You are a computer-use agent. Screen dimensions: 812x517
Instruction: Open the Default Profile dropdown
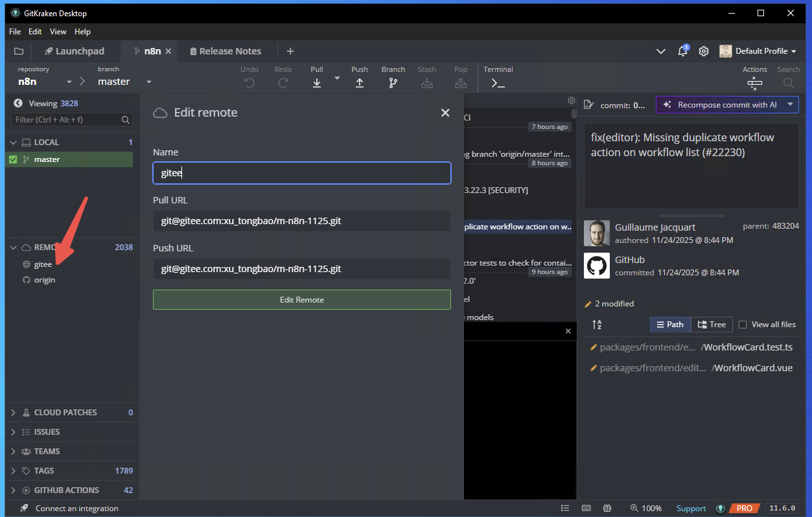[758, 51]
